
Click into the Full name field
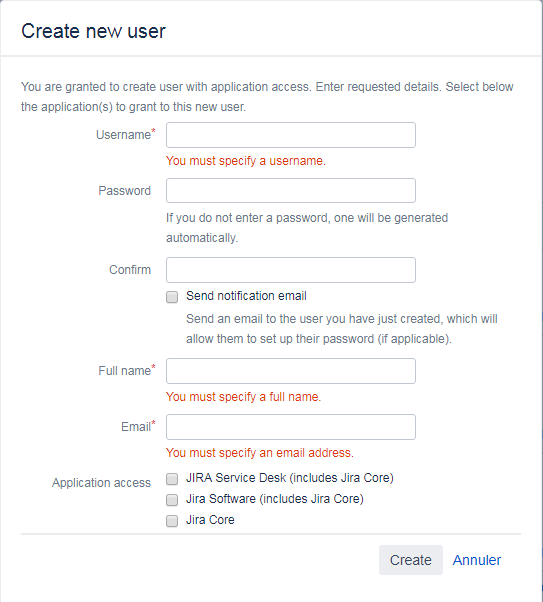pyautogui.click(x=291, y=371)
